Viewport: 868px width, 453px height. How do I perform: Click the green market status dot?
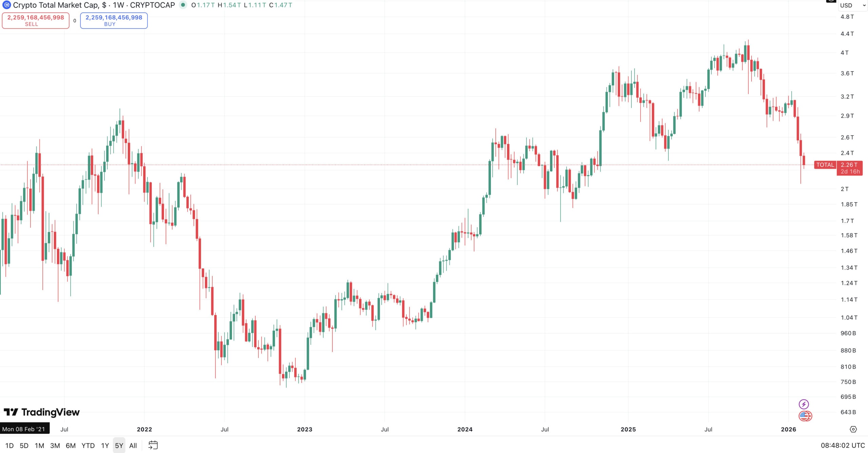pyautogui.click(x=183, y=5)
